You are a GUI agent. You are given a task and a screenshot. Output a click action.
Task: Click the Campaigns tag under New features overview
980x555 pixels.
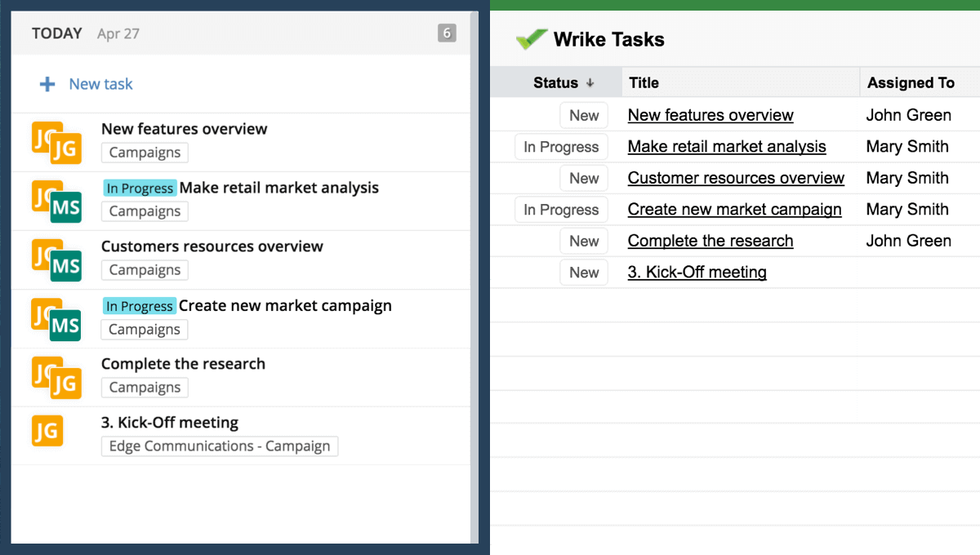(x=145, y=153)
